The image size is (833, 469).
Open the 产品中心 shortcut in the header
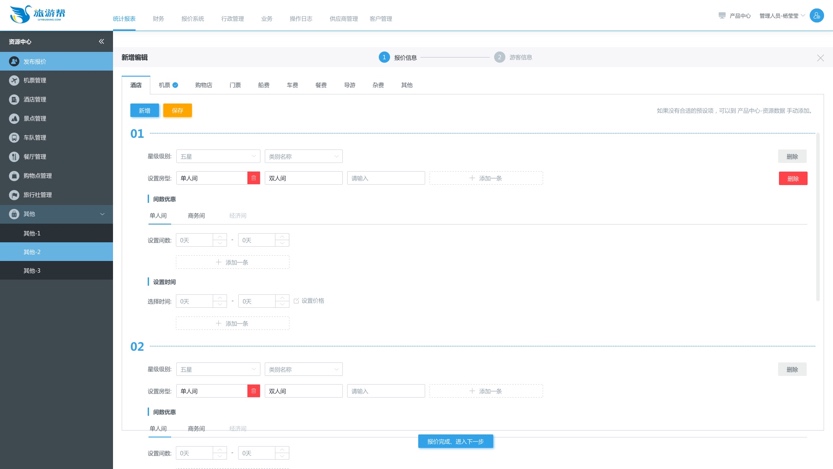coord(735,16)
